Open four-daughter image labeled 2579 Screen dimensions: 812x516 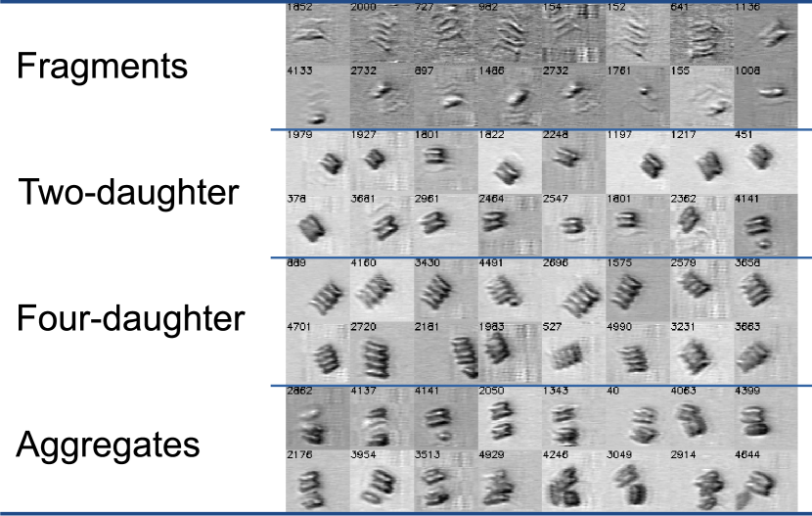pos(701,290)
